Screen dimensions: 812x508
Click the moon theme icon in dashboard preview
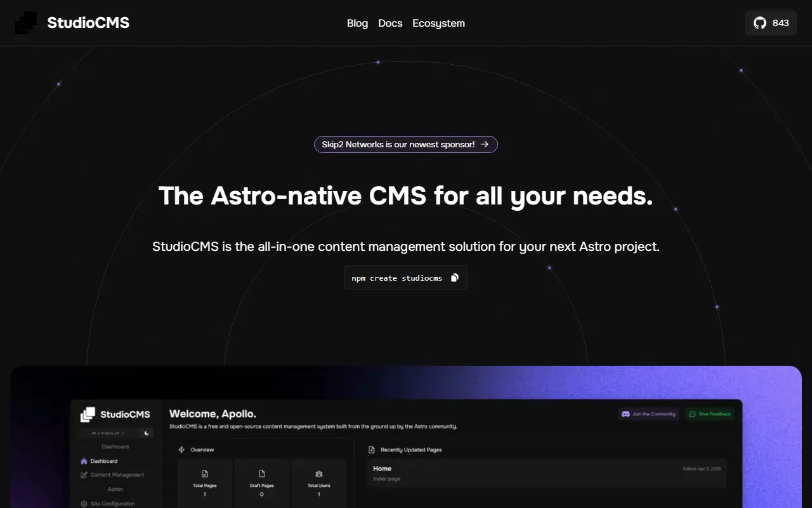(x=147, y=433)
